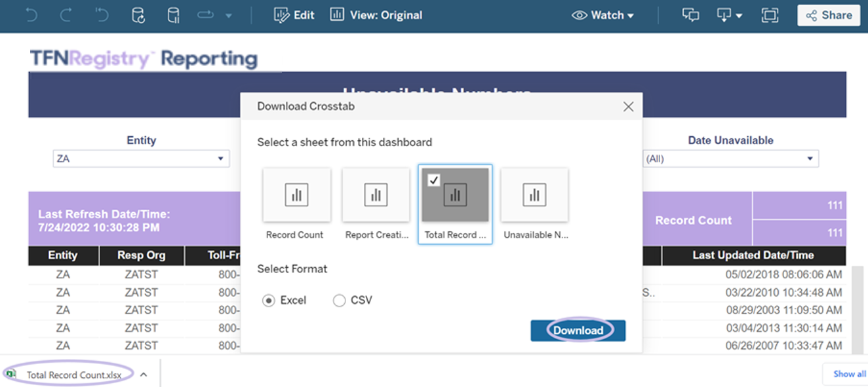Click the Revert icon in the toolbar
This screenshot has height=387, width=868.
pyautogui.click(x=102, y=15)
